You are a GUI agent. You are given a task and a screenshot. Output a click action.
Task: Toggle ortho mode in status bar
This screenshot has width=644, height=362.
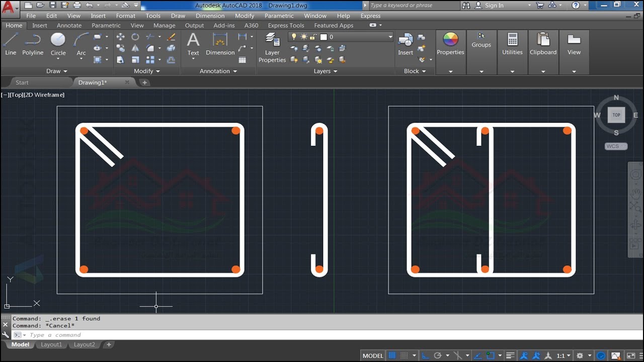[x=426, y=355]
